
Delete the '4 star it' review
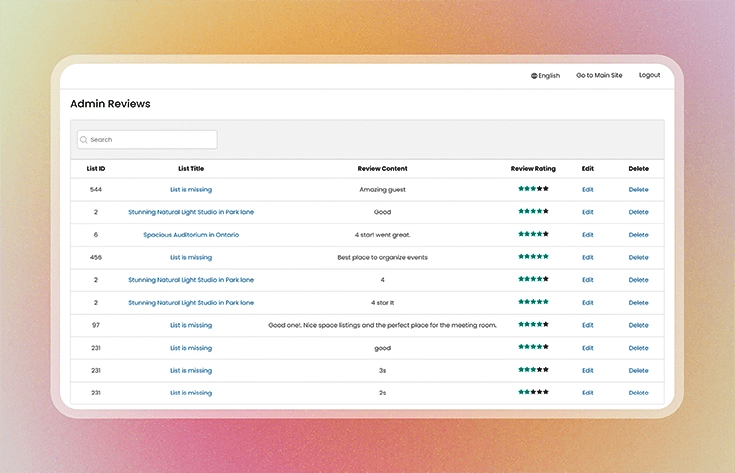pyautogui.click(x=638, y=302)
